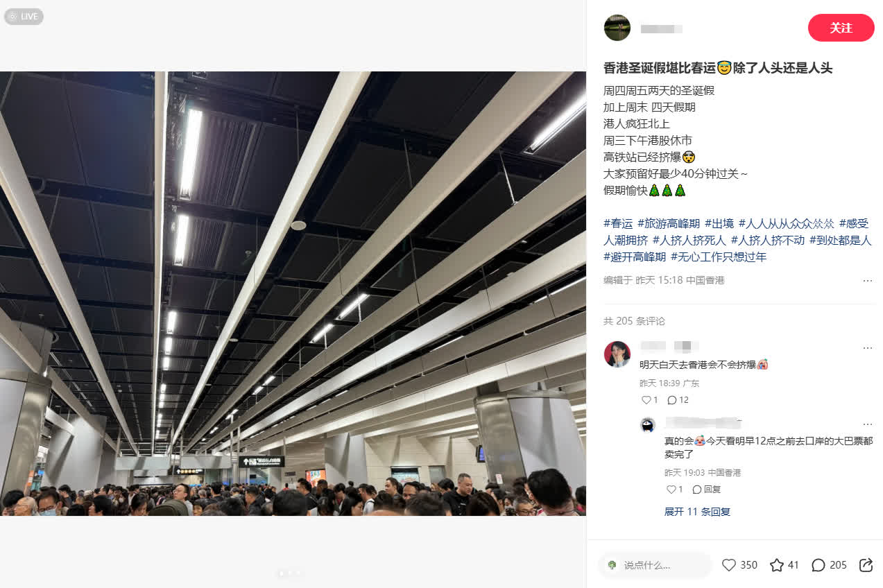Click the share icon at bottom right
Image resolution: width=883 pixels, height=588 pixels.
(x=866, y=565)
